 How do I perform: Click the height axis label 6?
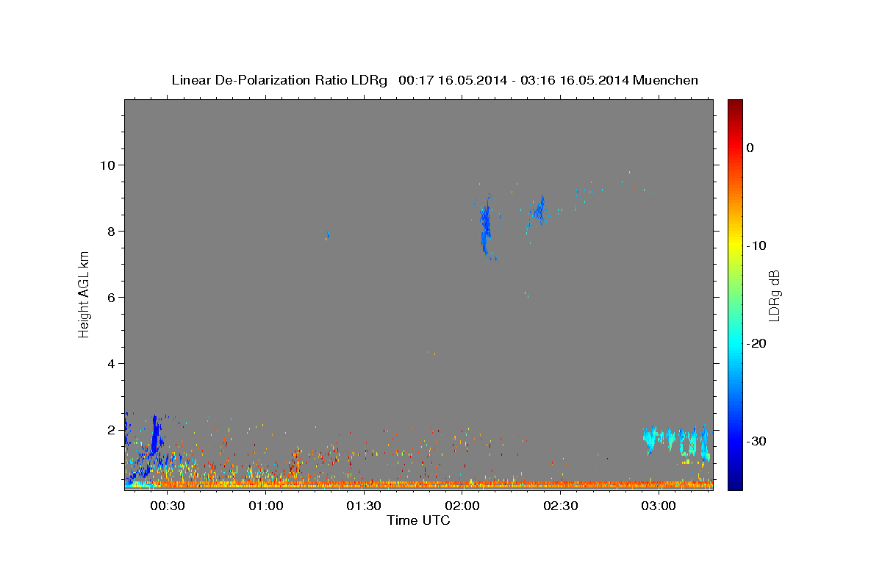[112, 297]
